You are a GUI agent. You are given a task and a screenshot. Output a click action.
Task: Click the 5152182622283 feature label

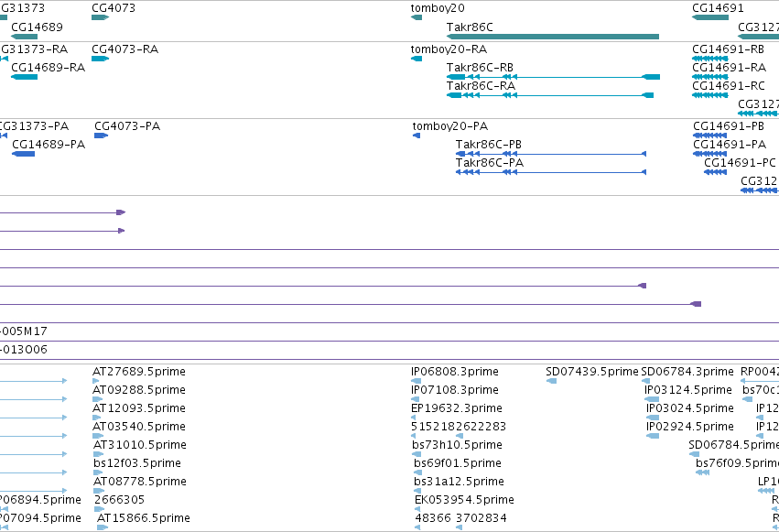[x=459, y=427]
